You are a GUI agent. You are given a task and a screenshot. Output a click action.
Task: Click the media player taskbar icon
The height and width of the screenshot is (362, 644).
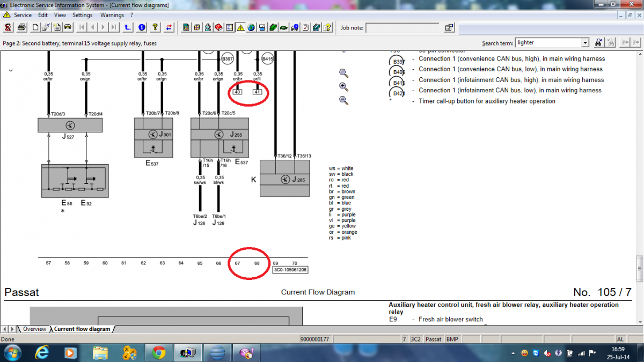click(71, 352)
